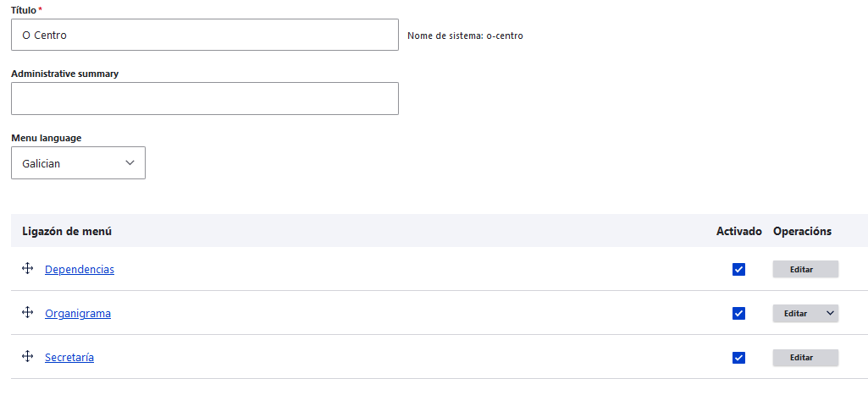Open the Dependencias menu link
The image size is (868, 395).
80,269
